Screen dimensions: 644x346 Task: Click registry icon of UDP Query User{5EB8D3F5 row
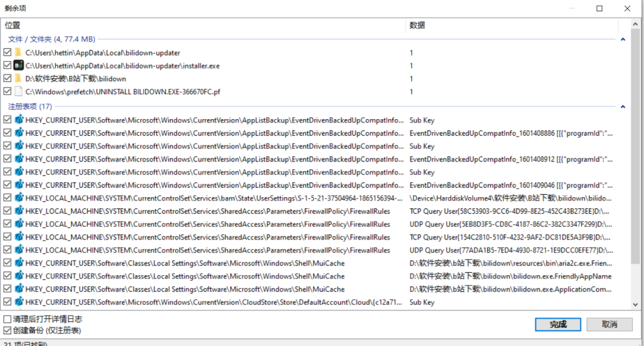pyautogui.click(x=19, y=224)
